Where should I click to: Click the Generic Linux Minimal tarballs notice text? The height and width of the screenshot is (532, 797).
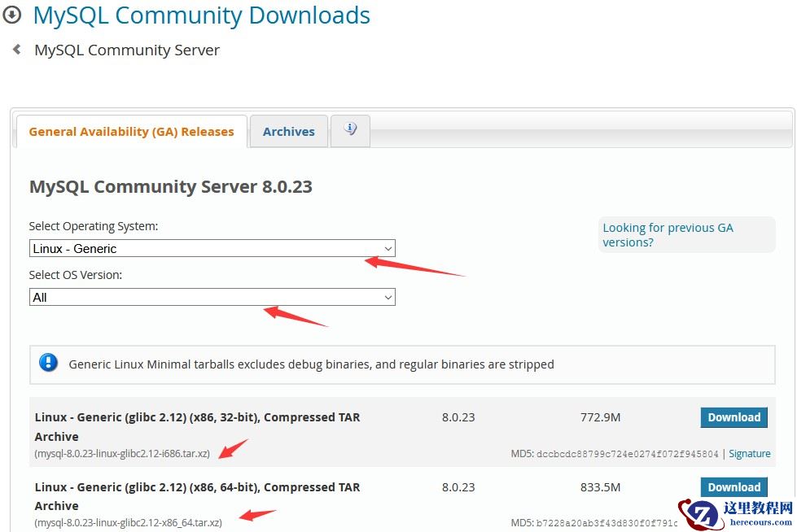point(311,364)
